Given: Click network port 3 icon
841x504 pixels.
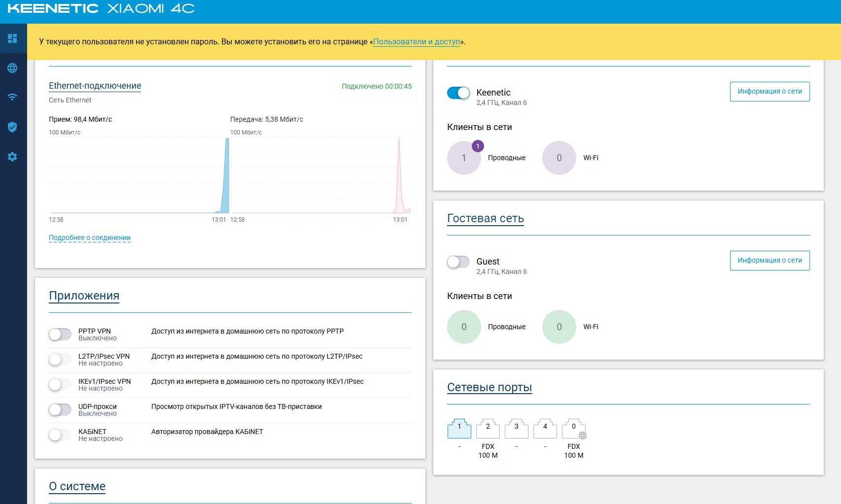Looking at the screenshot, I should [x=516, y=429].
